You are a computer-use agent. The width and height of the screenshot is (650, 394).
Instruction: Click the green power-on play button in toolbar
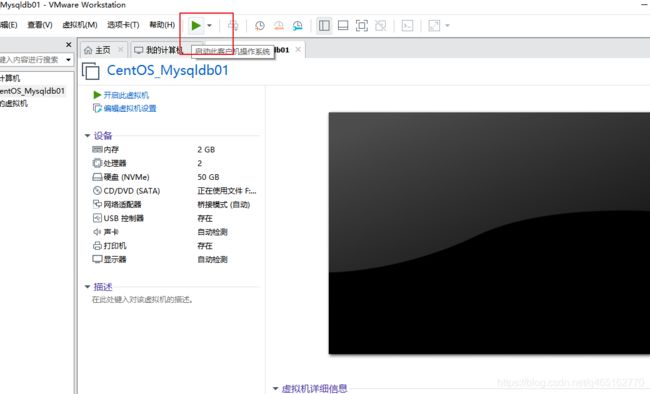pyautogui.click(x=196, y=26)
